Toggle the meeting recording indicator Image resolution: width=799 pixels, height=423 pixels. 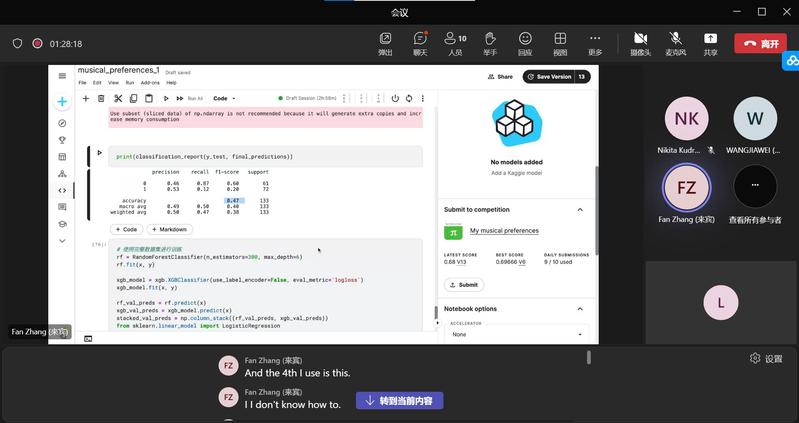37,44
